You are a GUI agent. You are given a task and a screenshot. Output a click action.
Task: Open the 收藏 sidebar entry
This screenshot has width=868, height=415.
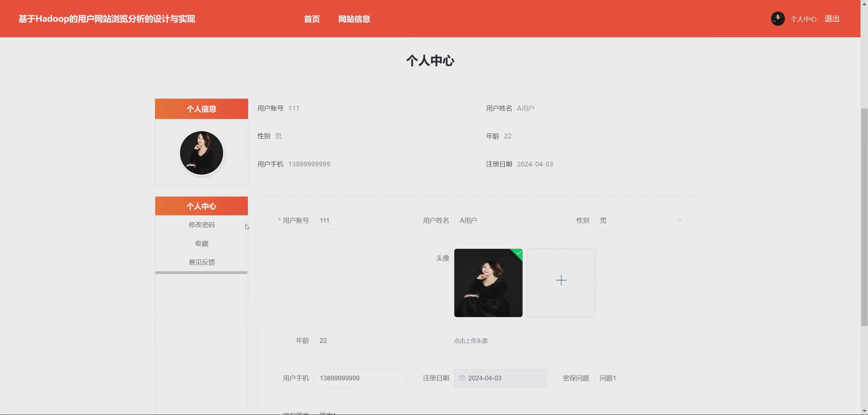click(x=202, y=243)
